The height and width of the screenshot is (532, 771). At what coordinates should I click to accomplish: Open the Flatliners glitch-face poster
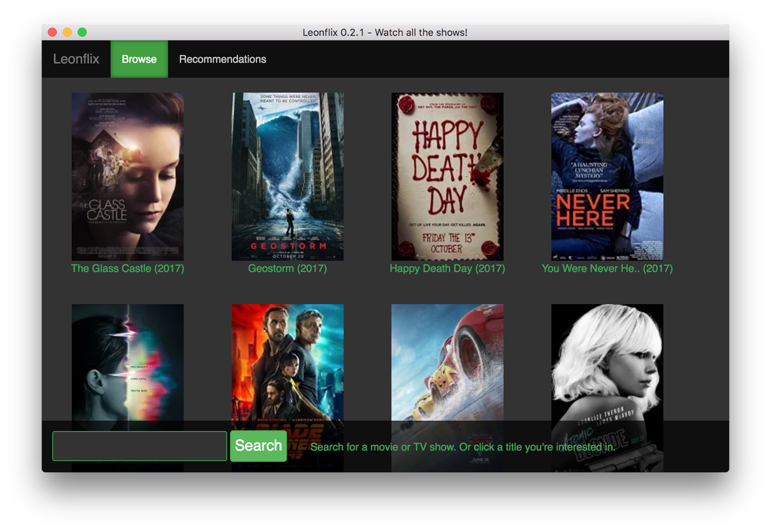pos(128,362)
